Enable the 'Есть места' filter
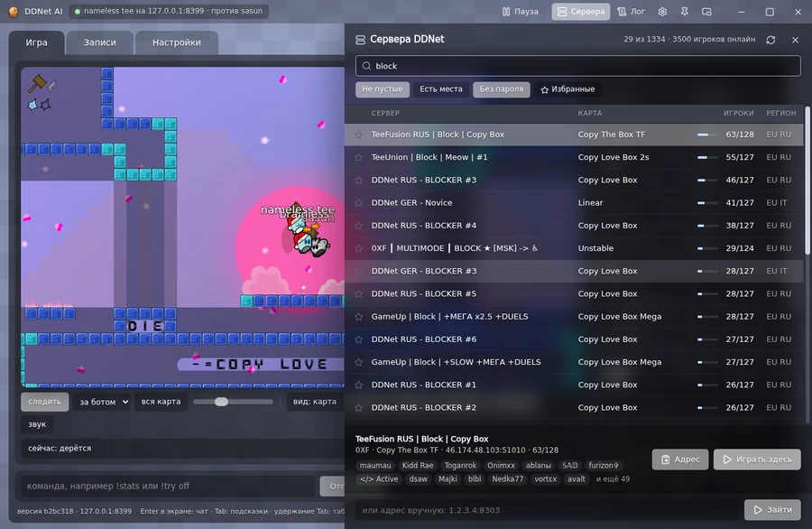This screenshot has height=529, width=812. (x=440, y=89)
